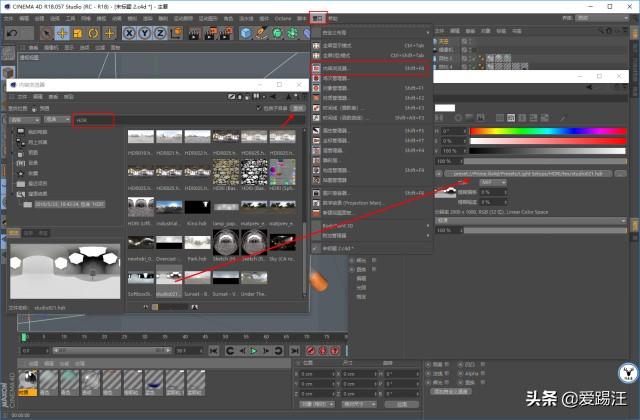
Task: Open the MIP sampling dropdown
Action: click(x=493, y=182)
